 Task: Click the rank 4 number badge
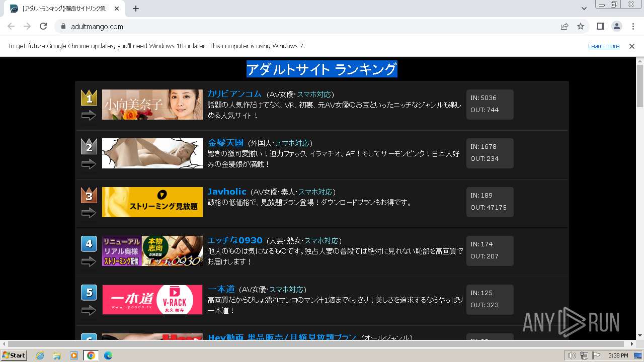(89, 244)
